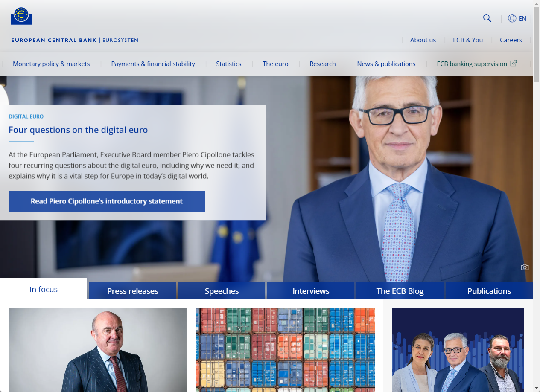Open The euro menu
The image size is (540, 392).
(275, 64)
